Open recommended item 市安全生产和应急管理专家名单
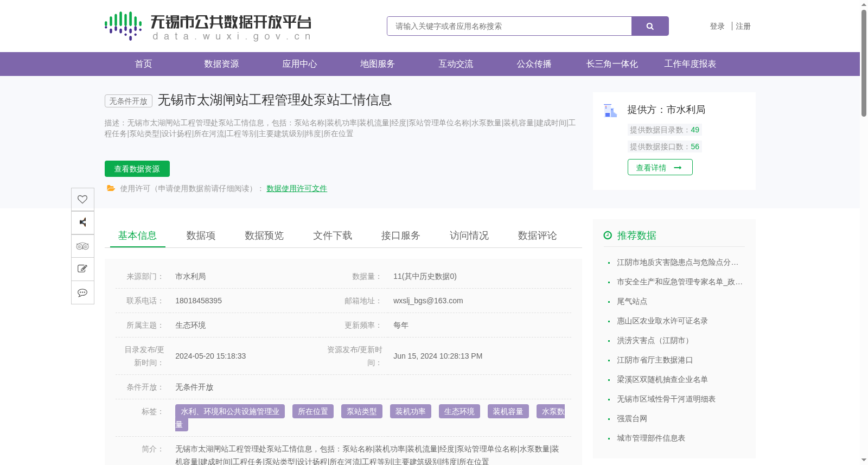This screenshot has height=465, width=868. (680, 282)
